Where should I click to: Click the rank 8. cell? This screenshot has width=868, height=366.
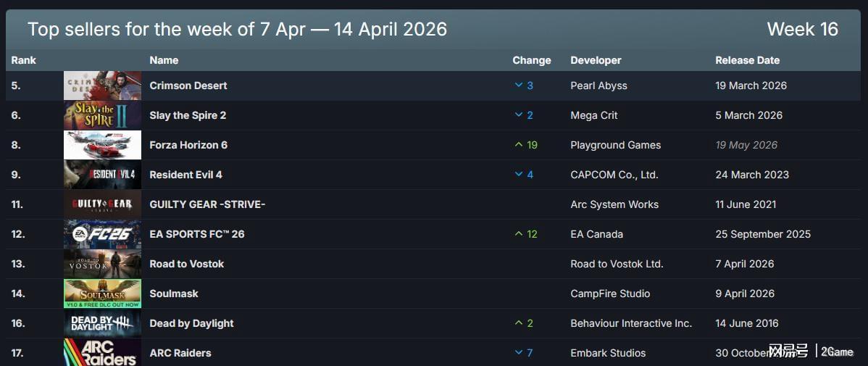click(x=15, y=145)
